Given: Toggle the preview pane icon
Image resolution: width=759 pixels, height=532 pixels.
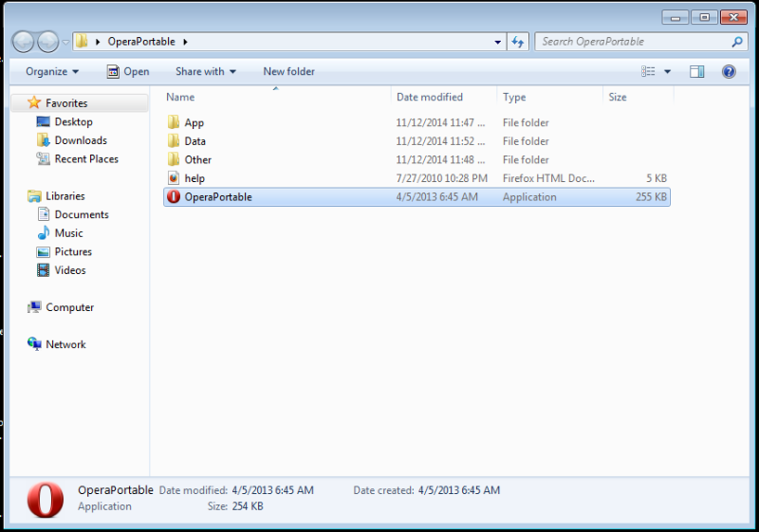Looking at the screenshot, I should coord(697,71).
